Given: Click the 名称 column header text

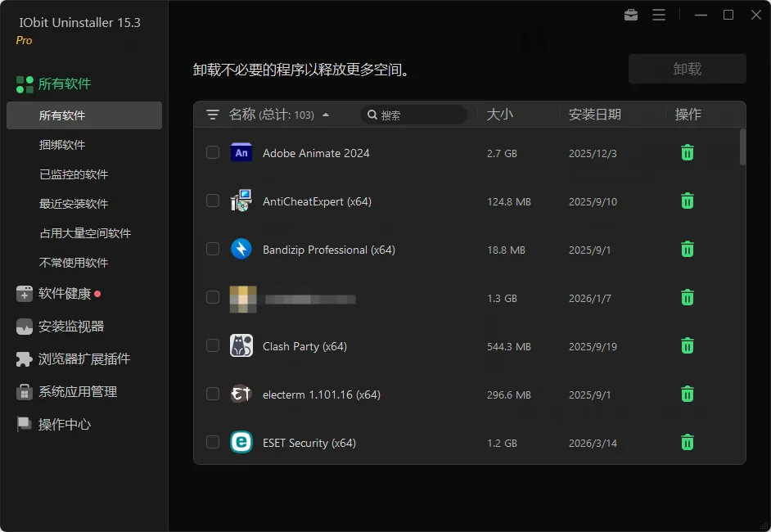Looking at the screenshot, I should coord(242,115).
